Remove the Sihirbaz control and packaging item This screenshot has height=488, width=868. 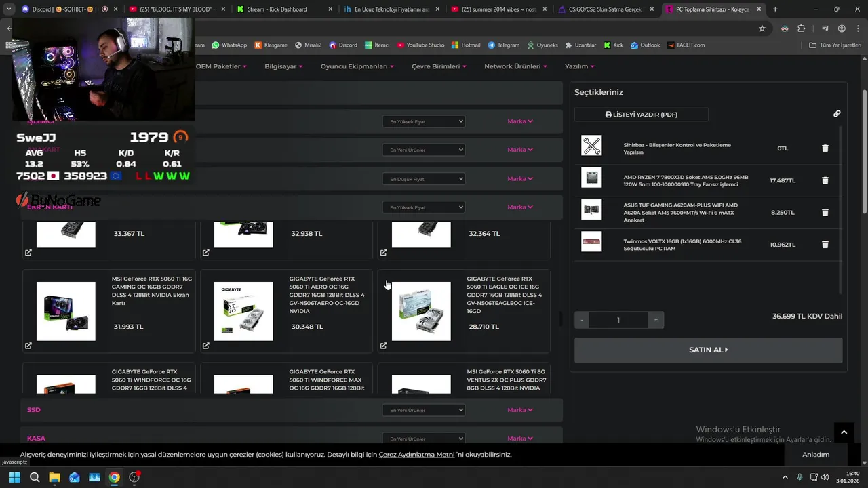tap(825, 148)
